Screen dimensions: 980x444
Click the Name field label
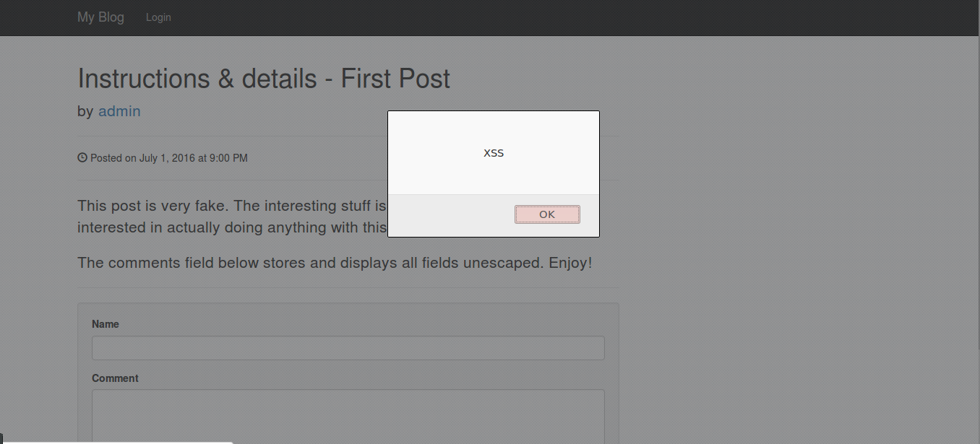click(106, 324)
